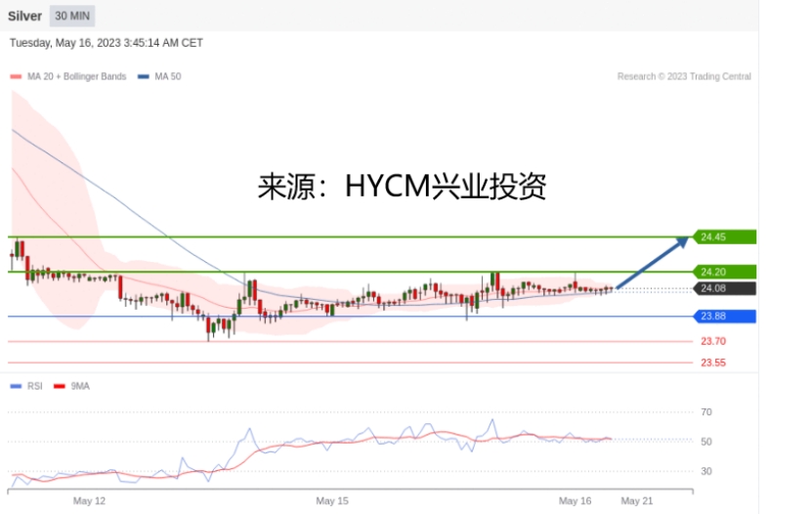The width and height of the screenshot is (812, 514).
Task: Select the May 15 date axis label
Action: (331, 500)
